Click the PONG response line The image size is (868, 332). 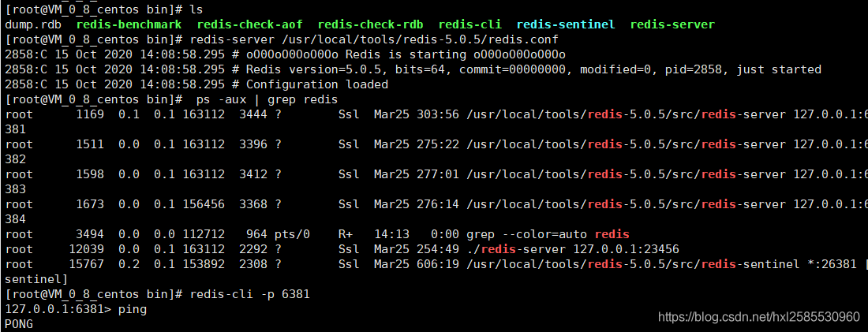[19, 324]
